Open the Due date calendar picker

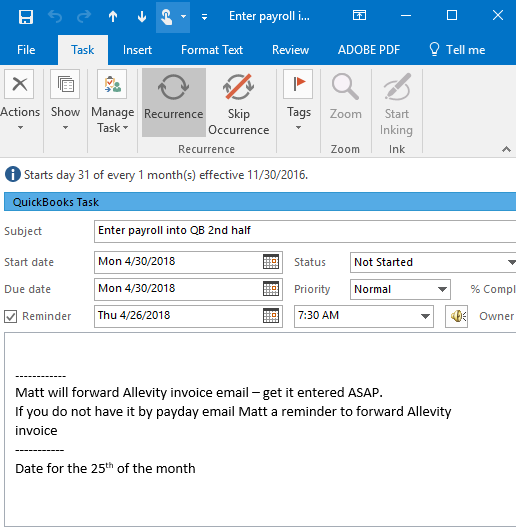271,289
